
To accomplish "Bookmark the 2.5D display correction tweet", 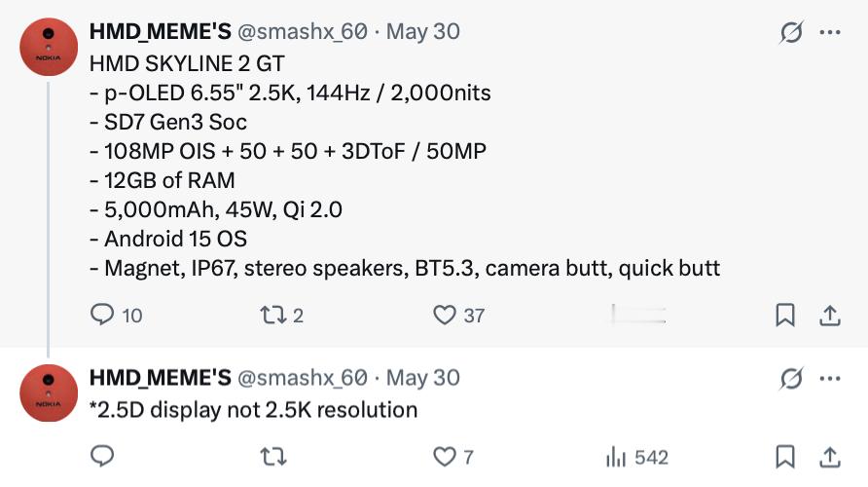I will point(785,457).
